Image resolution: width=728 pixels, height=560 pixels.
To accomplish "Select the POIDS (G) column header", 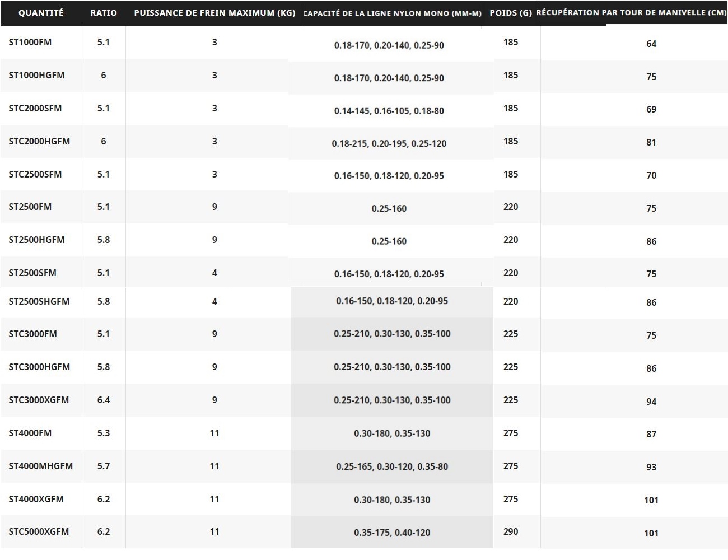I will pos(511,12).
